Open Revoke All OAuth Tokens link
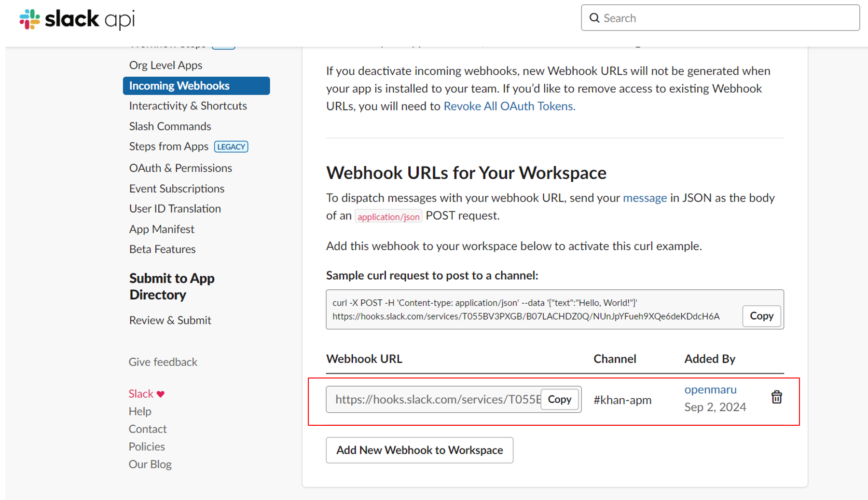Screen dimensions: 868x500 (509, 106)
